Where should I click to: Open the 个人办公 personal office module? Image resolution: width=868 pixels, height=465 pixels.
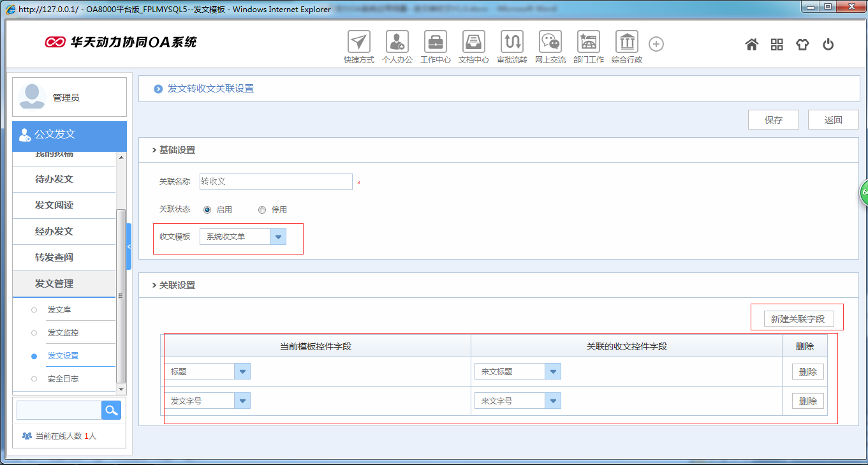click(x=397, y=43)
